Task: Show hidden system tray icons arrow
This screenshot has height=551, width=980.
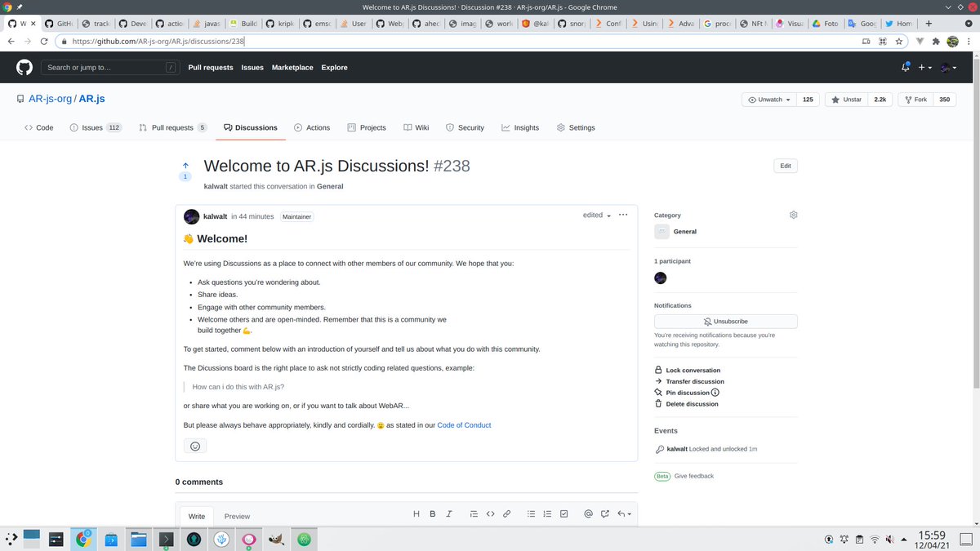Action: [x=903, y=539]
